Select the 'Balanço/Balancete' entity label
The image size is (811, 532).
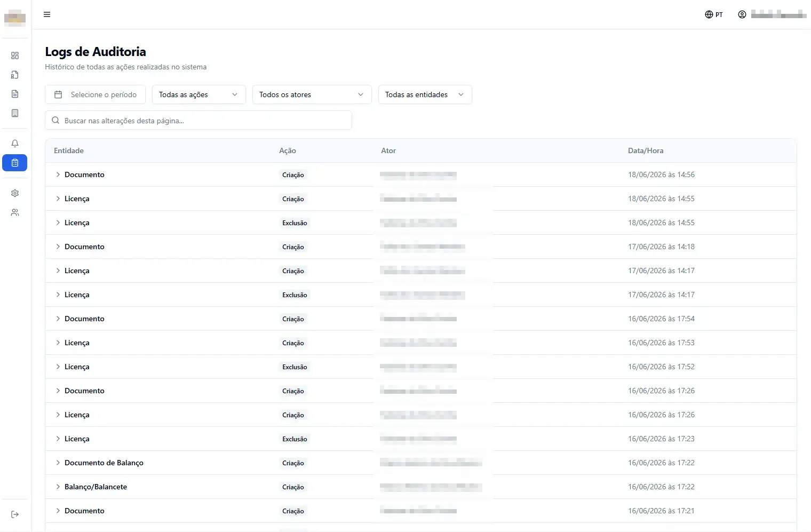pos(96,487)
